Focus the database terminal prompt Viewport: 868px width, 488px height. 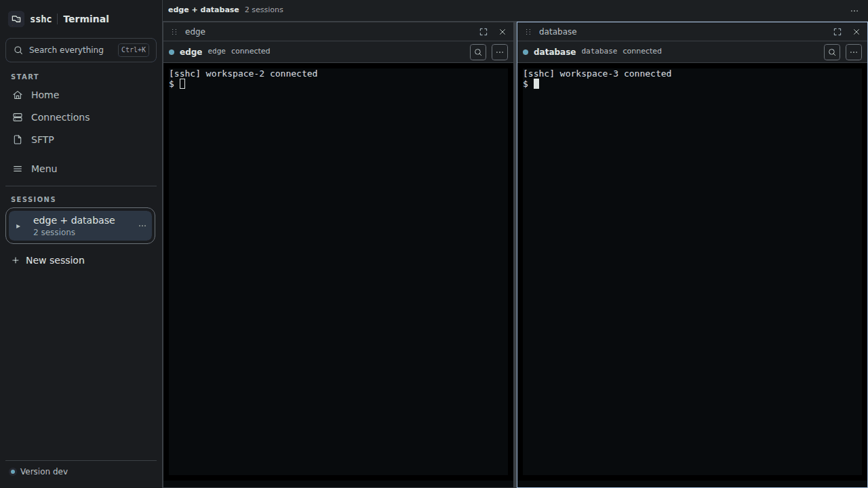(531, 84)
